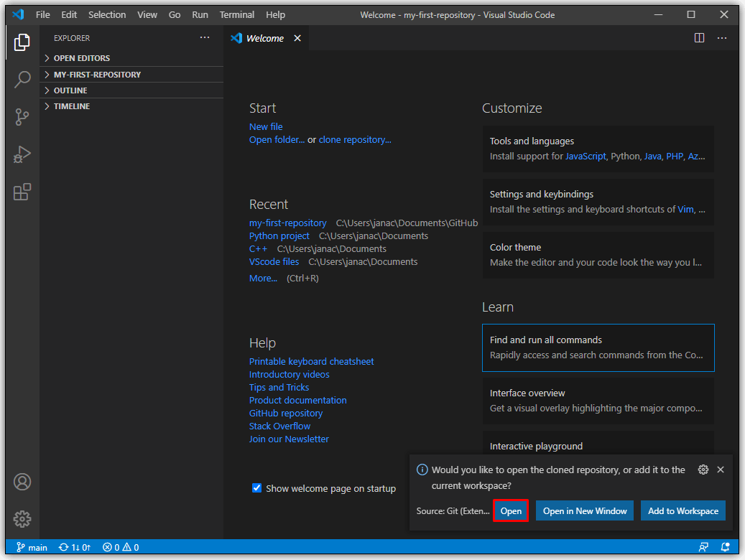Click the feedback icon in status bar
This screenshot has height=560, width=745.
(x=703, y=547)
